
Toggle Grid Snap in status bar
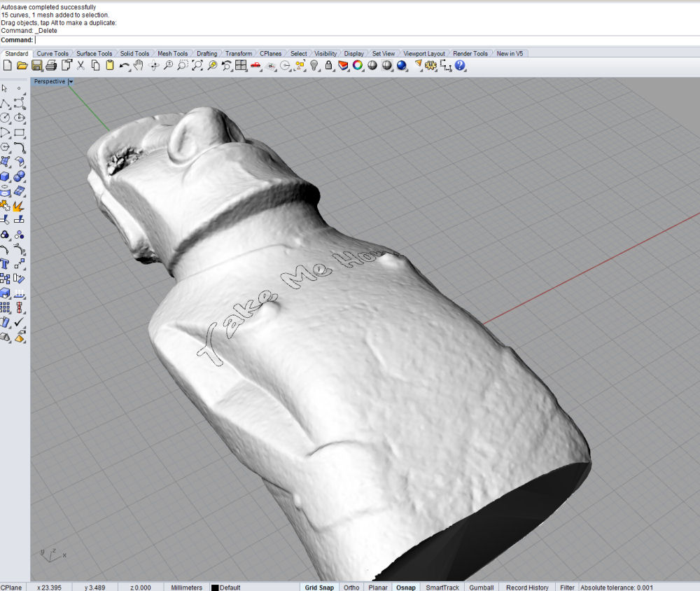[x=319, y=587]
